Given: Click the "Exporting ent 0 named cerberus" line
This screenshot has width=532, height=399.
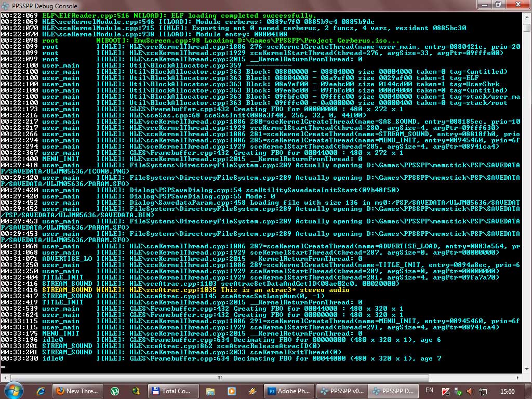Looking at the screenshot, I should point(233,28).
